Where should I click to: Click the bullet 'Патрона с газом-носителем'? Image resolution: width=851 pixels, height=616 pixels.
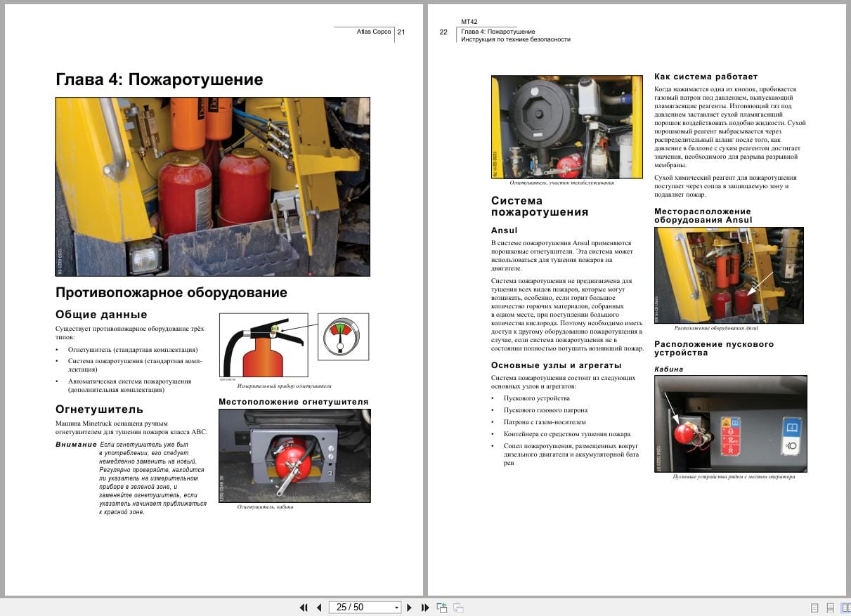click(x=545, y=422)
